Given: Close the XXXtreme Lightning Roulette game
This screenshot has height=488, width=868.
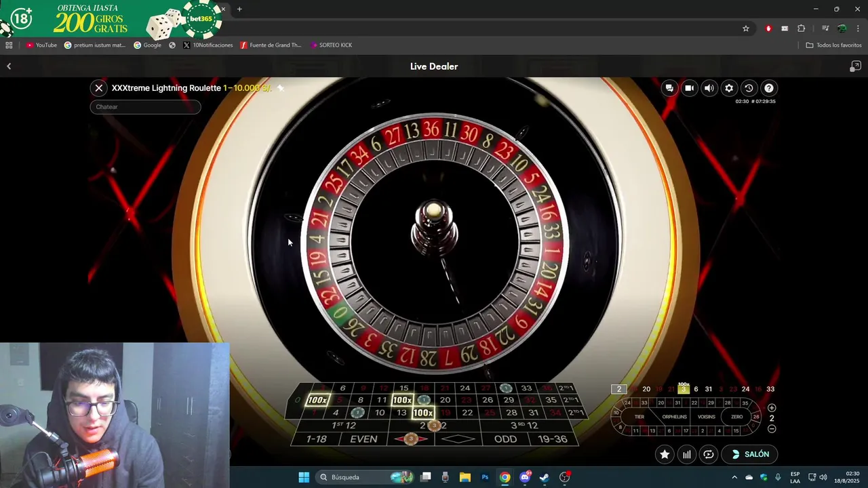Looking at the screenshot, I should 98,88.
